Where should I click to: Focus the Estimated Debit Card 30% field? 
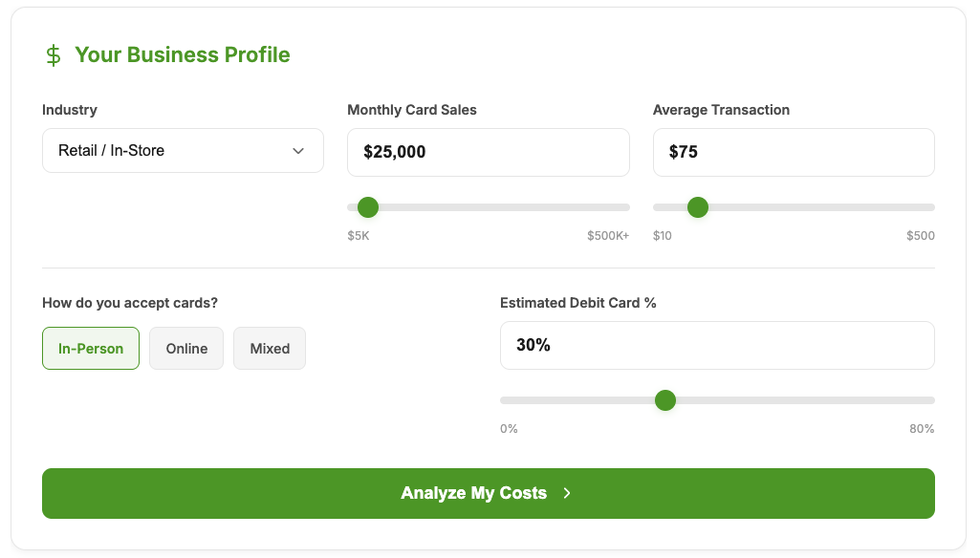click(717, 345)
